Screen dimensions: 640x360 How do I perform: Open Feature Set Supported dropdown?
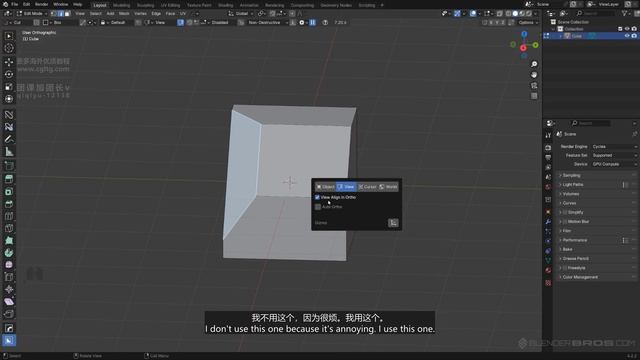pyautogui.click(x=614, y=156)
